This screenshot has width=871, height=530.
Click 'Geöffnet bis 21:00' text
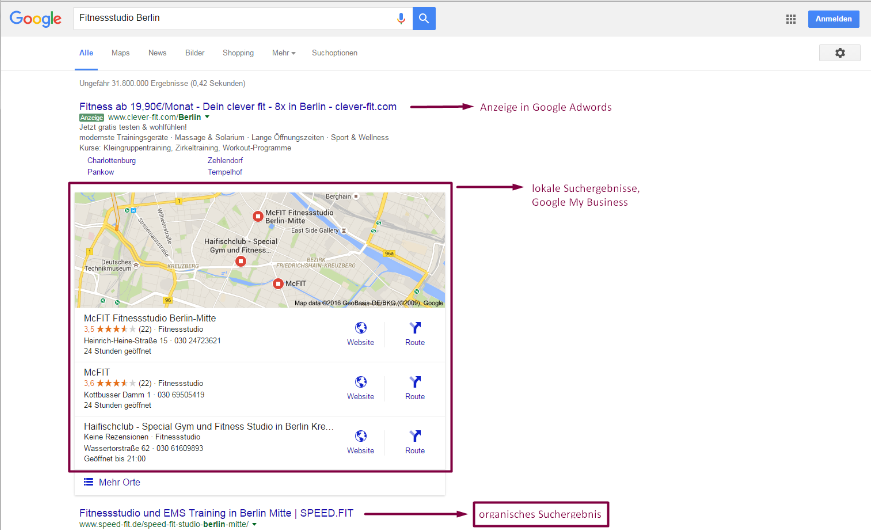pos(115,459)
